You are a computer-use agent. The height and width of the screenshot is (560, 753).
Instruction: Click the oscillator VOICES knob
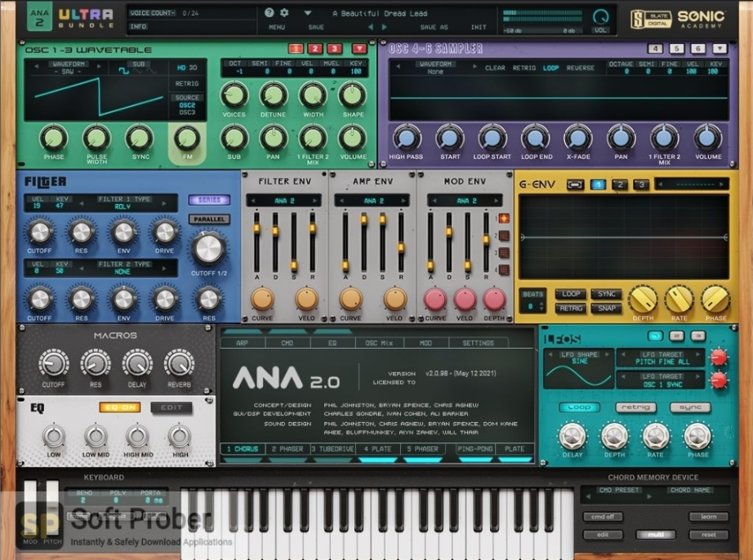coord(234,95)
